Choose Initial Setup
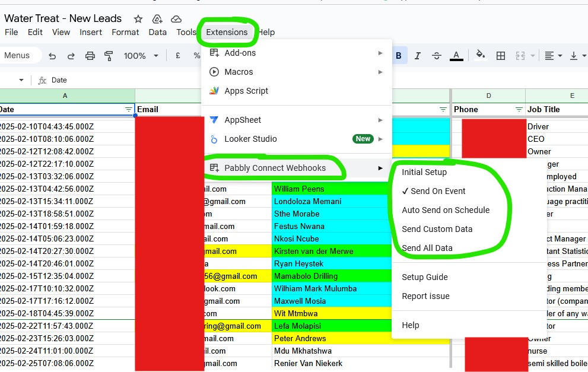 pos(424,172)
